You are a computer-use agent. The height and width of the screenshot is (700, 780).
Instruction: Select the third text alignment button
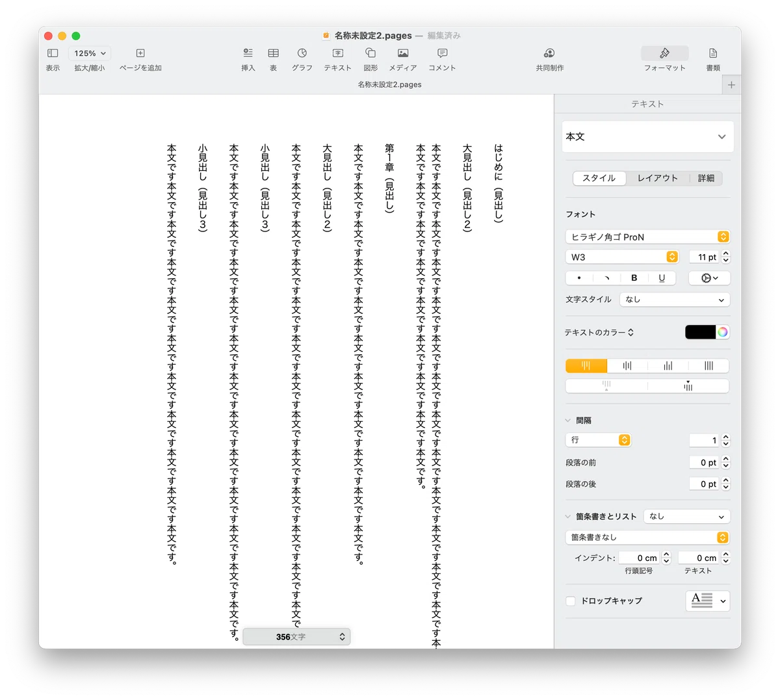point(668,366)
